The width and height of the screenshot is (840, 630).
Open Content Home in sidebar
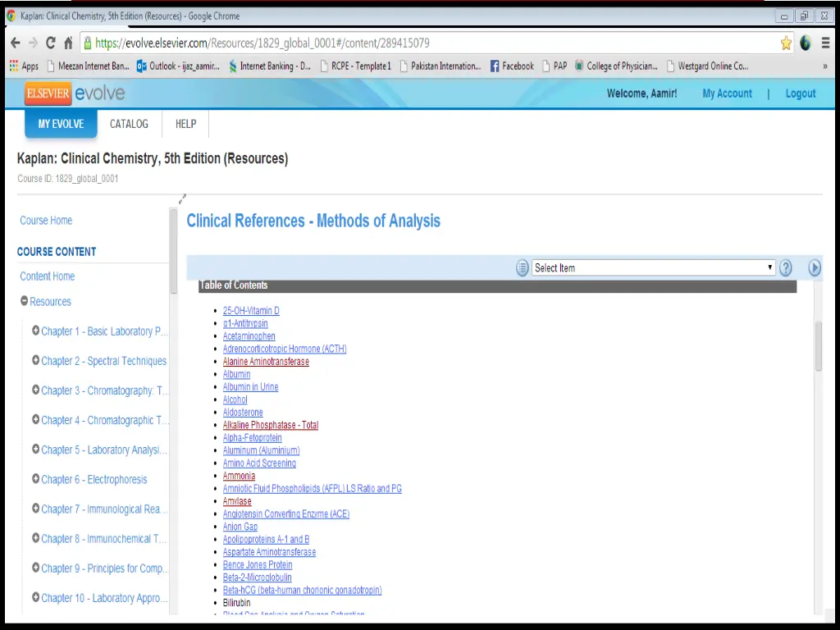pos(47,276)
